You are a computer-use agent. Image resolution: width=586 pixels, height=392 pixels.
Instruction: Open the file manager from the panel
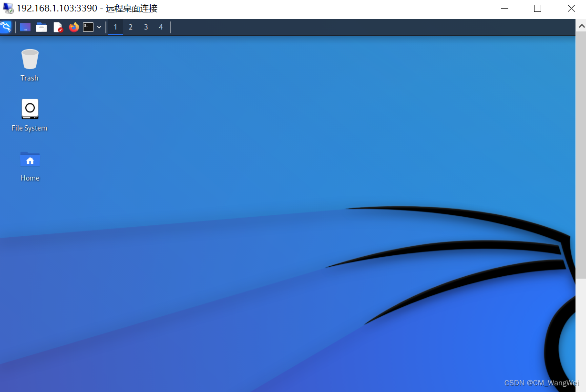click(41, 27)
